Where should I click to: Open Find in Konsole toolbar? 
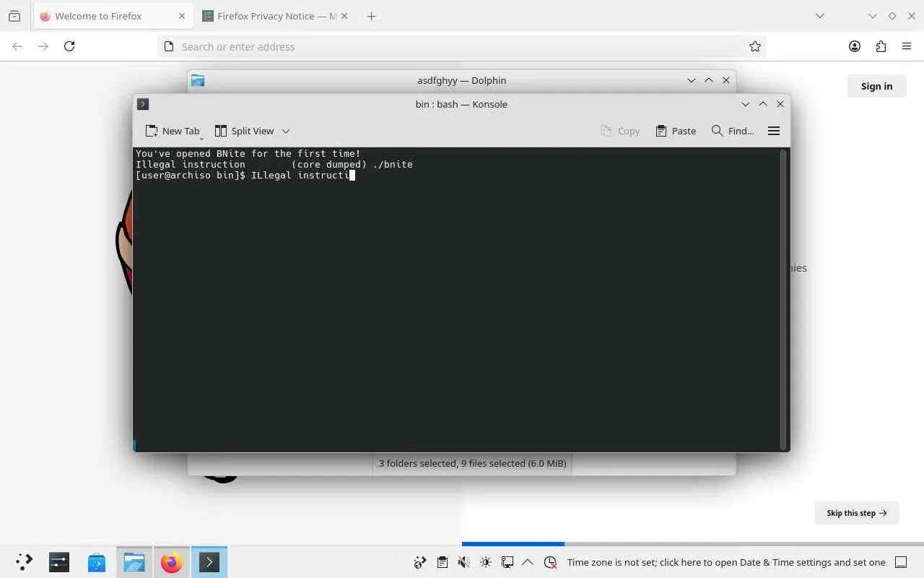point(733,131)
